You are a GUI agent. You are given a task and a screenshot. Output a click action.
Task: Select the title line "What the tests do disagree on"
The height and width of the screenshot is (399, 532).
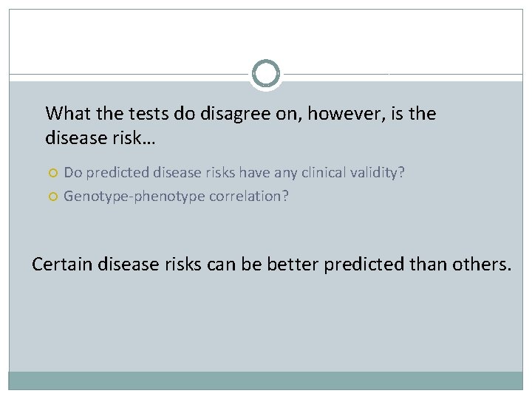pos(240,114)
